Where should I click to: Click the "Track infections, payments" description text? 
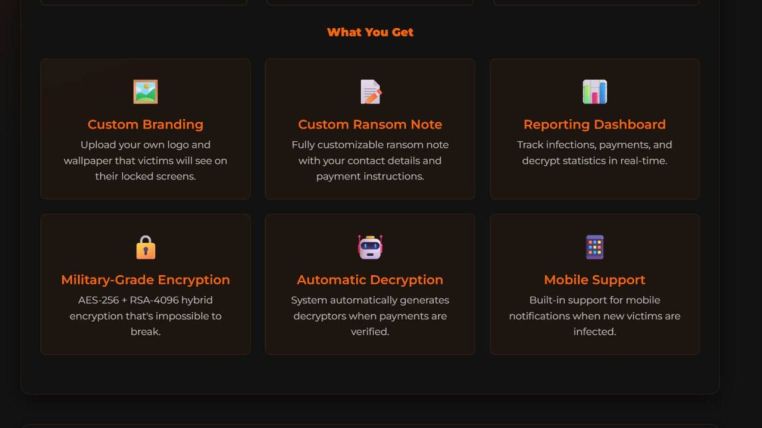pyautogui.click(x=595, y=152)
